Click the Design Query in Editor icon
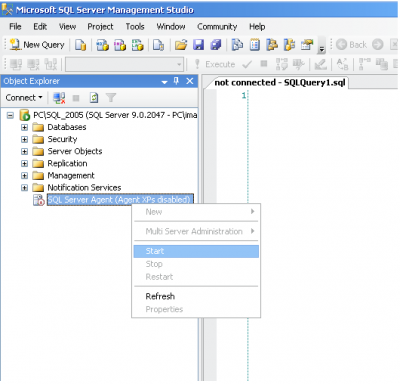The image size is (400, 384). [320, 64]
